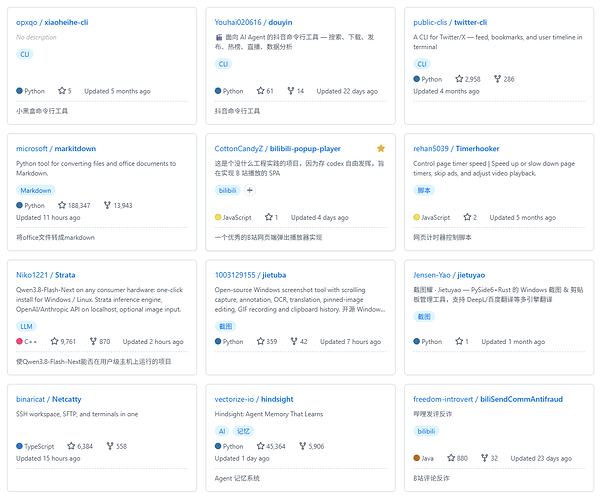Open the public-clis / twitter-cli repository link

click(450, 22)
